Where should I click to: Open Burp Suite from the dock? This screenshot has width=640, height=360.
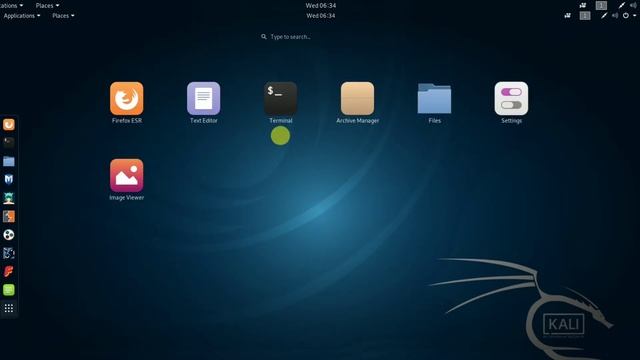[x=9, y=216]
